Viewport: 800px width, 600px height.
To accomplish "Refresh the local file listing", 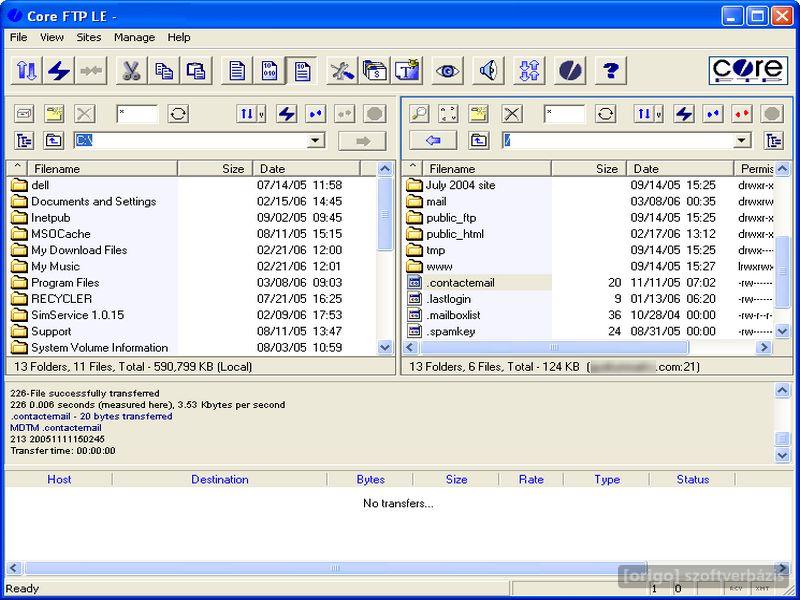I will tap(178, 114).
